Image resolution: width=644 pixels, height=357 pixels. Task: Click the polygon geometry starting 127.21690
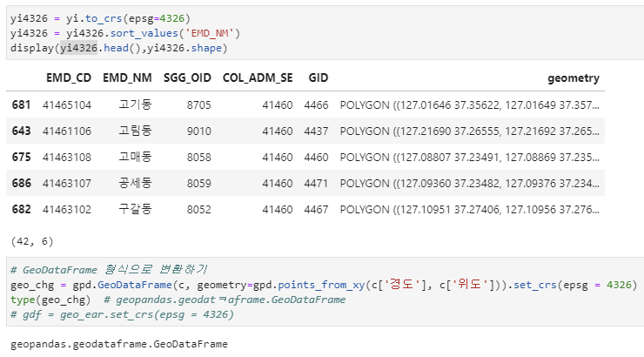coord(469,131)
